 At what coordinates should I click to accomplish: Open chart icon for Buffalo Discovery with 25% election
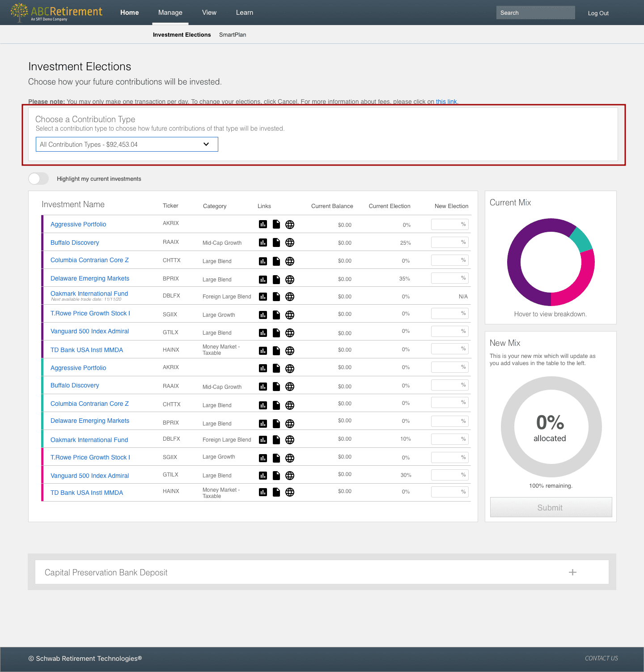(263, 242)
